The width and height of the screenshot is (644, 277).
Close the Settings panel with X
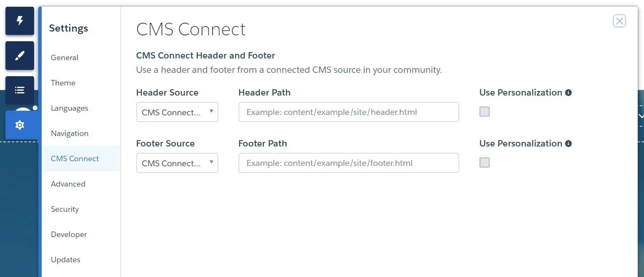619,21
